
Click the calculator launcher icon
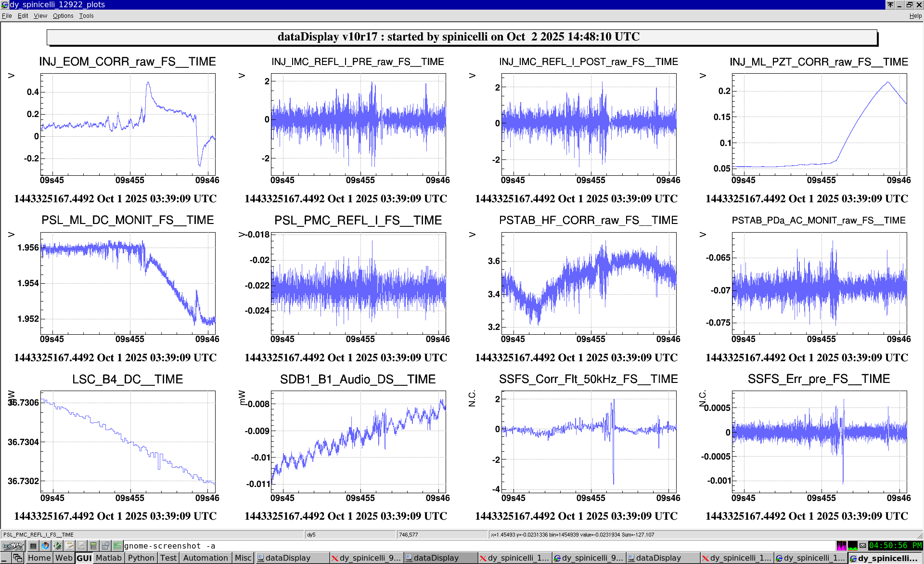pos(93,546)
